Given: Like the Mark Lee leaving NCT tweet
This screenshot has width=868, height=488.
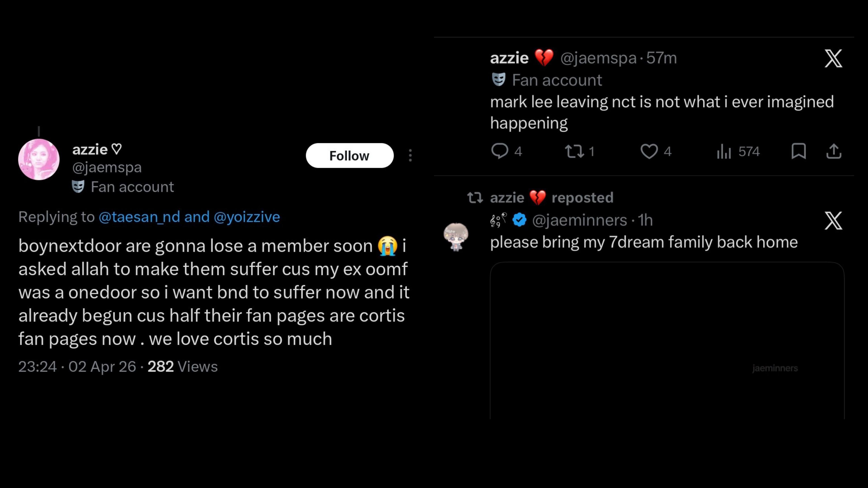Looking at the screenshot, I should point(649,151).
